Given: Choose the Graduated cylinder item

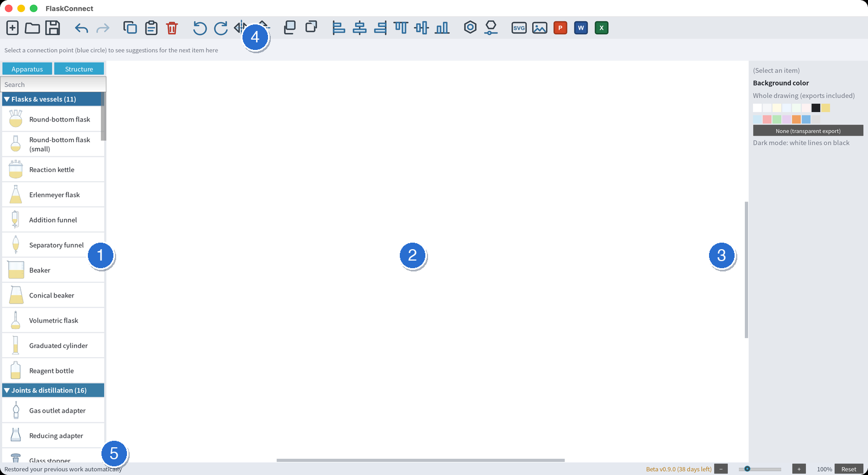Looking at the screenshot, I should [x=53, y=345].
